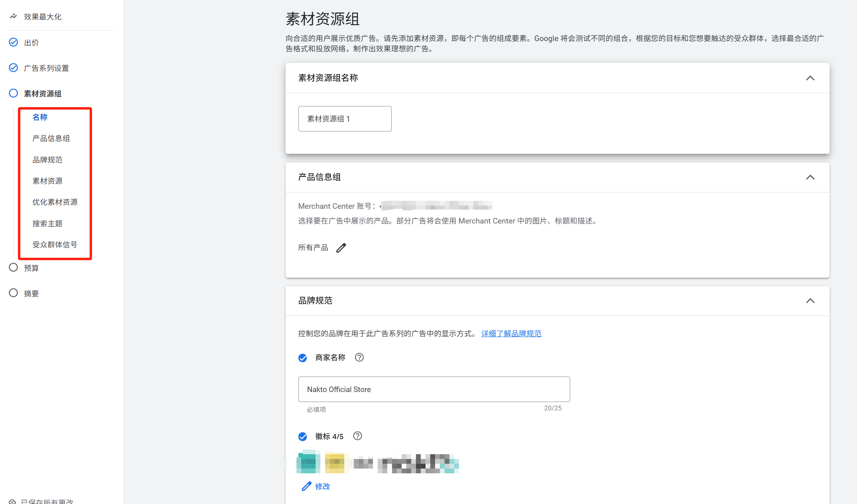Click the status icon near 已保存所有更改

pyautogui.click(x=13, y=501)
